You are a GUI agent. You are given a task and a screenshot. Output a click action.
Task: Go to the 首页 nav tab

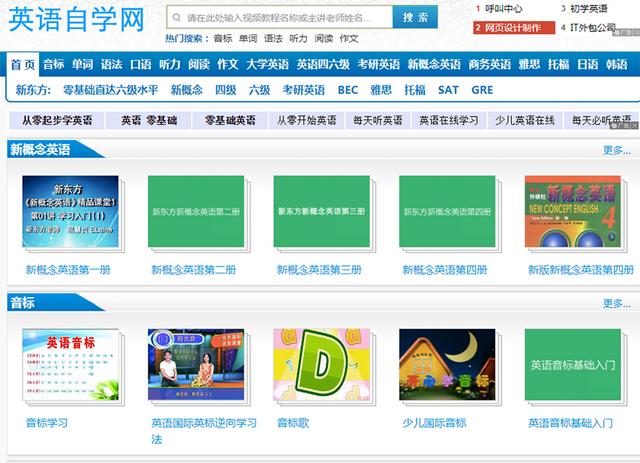coord(23,65)
